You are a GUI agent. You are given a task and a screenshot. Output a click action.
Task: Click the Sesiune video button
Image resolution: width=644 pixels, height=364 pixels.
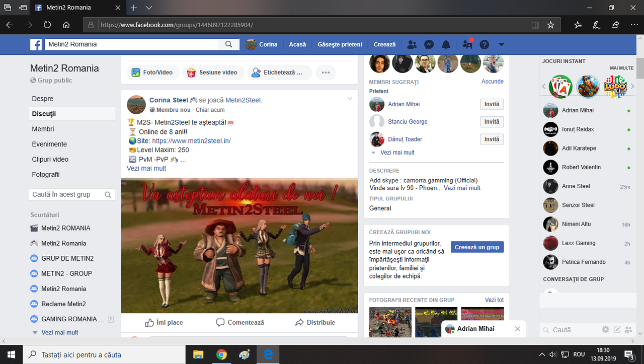[213, 72]
